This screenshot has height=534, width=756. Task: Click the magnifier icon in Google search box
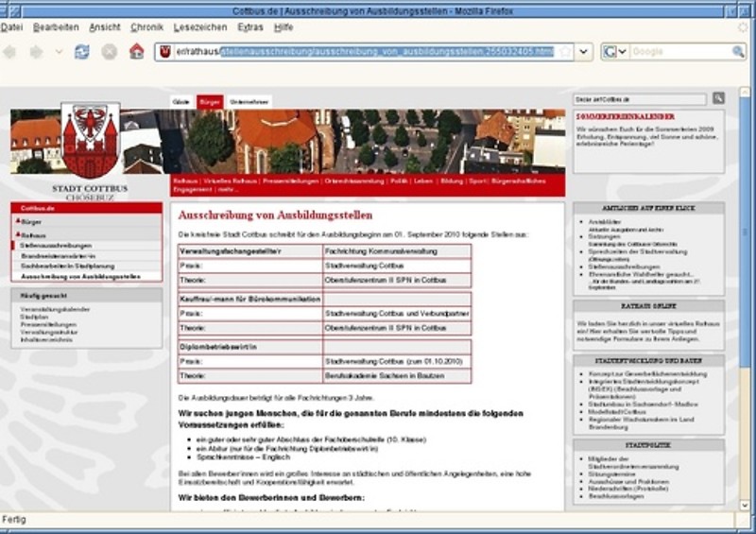(x=738, y=51)
